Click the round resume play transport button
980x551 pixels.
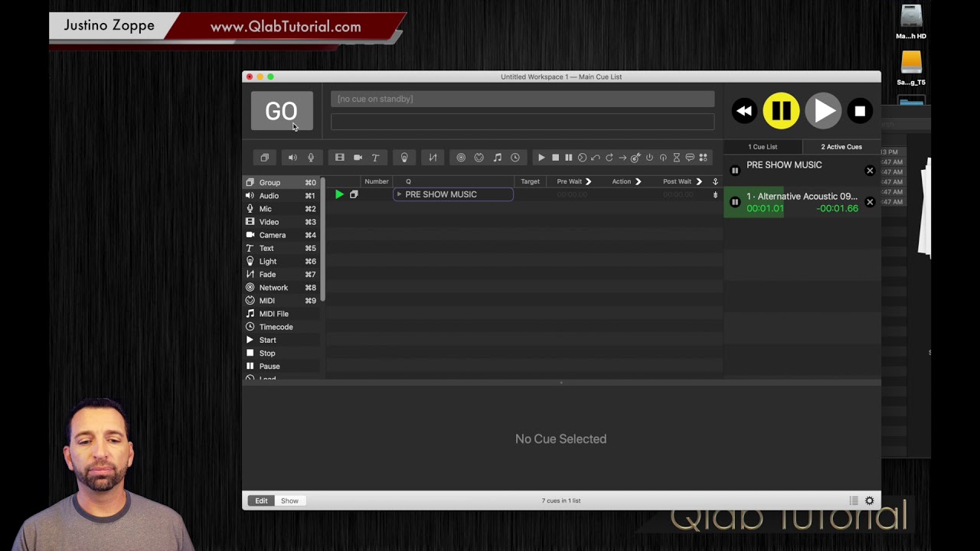tap(823, 112)
